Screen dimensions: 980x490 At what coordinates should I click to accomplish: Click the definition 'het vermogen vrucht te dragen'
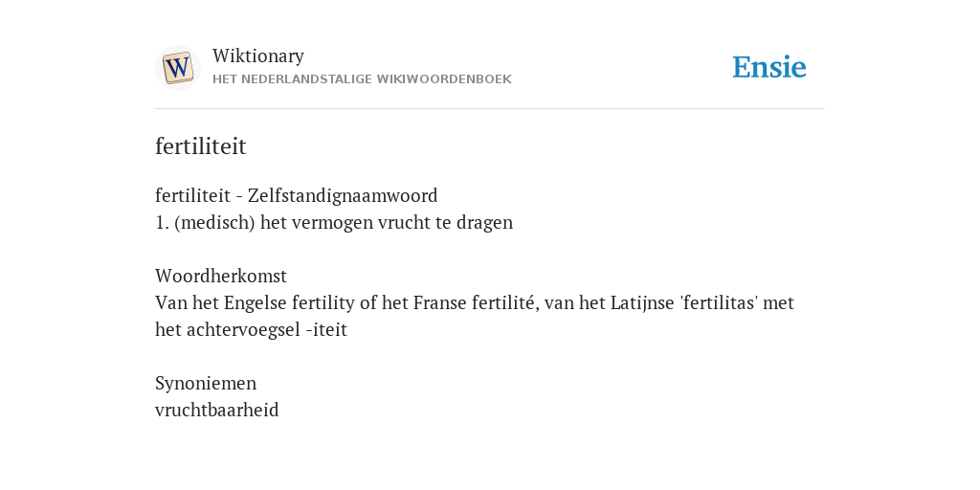coord(387,222)
